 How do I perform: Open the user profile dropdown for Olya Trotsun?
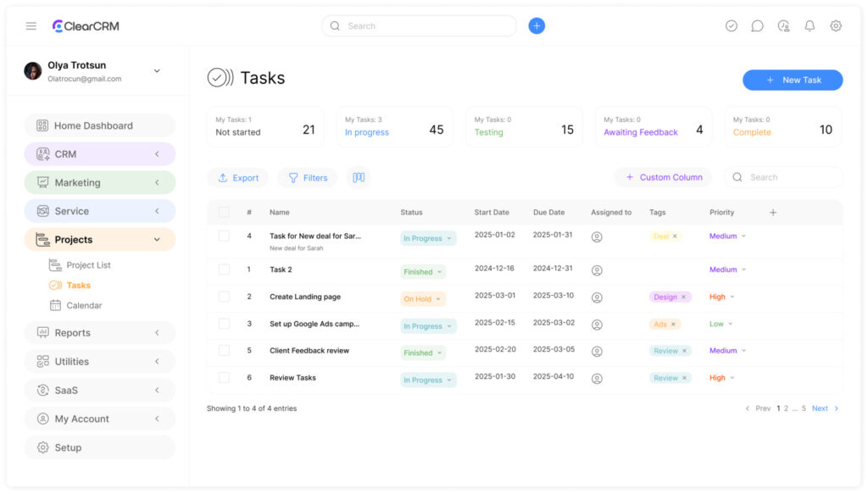[x=157, y=71]
